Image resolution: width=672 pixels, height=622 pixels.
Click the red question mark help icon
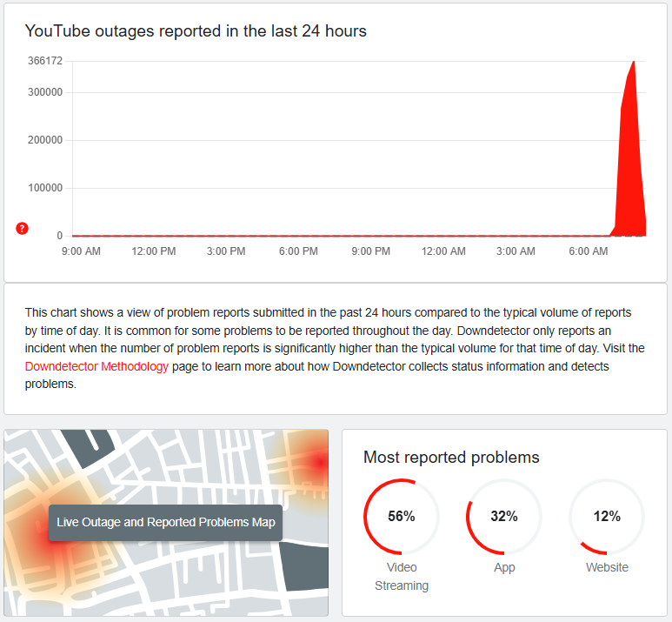point(23,229)
